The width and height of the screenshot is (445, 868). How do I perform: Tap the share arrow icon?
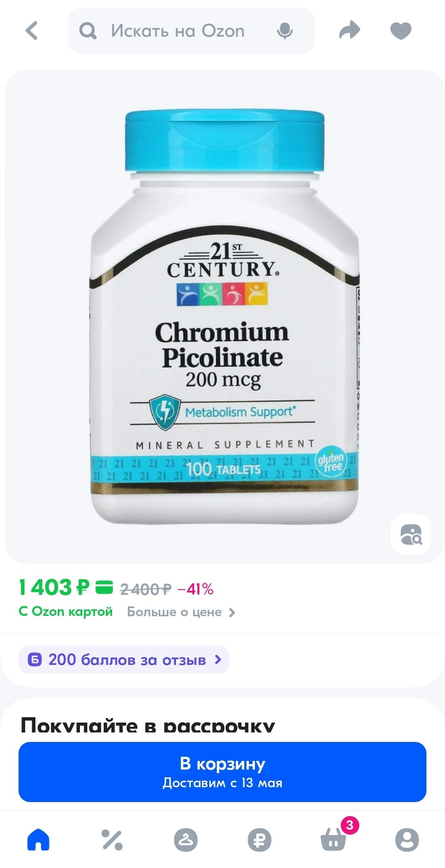pos(349,30)
